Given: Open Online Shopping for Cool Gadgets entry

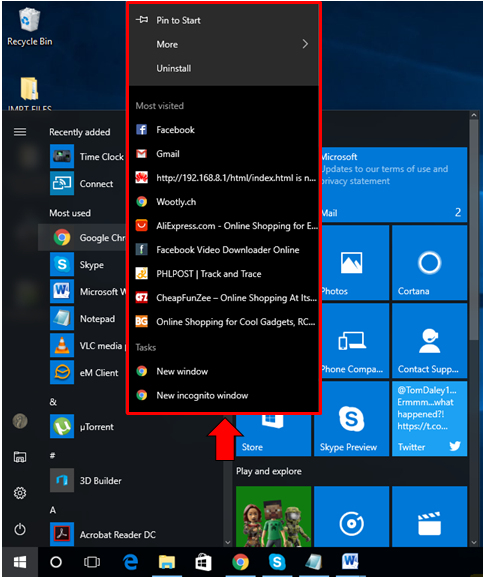Looking at the screenshot, I should tap(223, 321).
